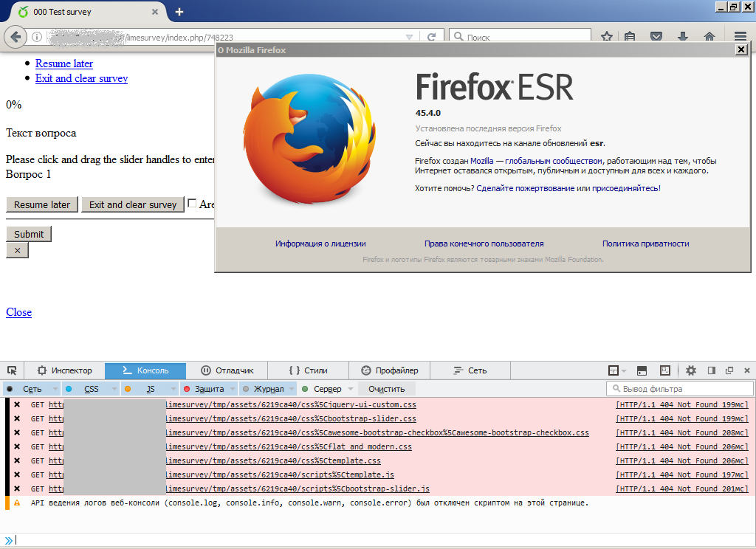Open the jquery-ui-custom.css request URL
The height and width of the screenshot is (549, 756).
[233, 405]
